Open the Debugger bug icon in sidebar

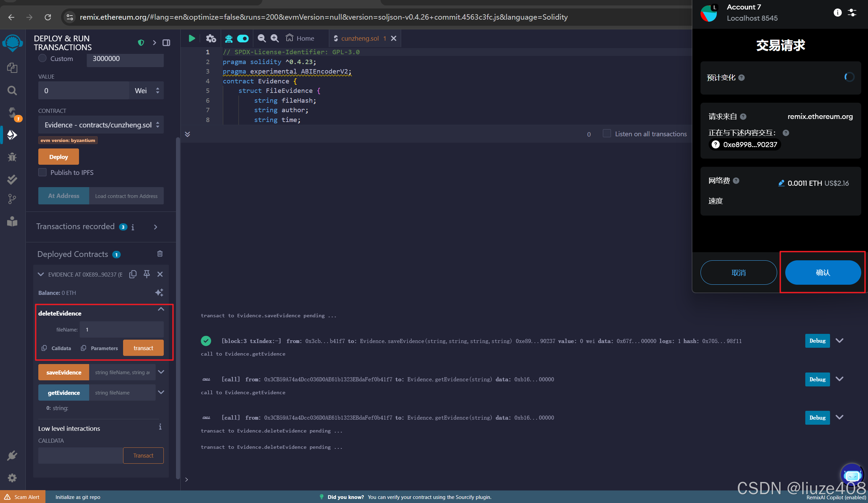(x=12, y=157)
